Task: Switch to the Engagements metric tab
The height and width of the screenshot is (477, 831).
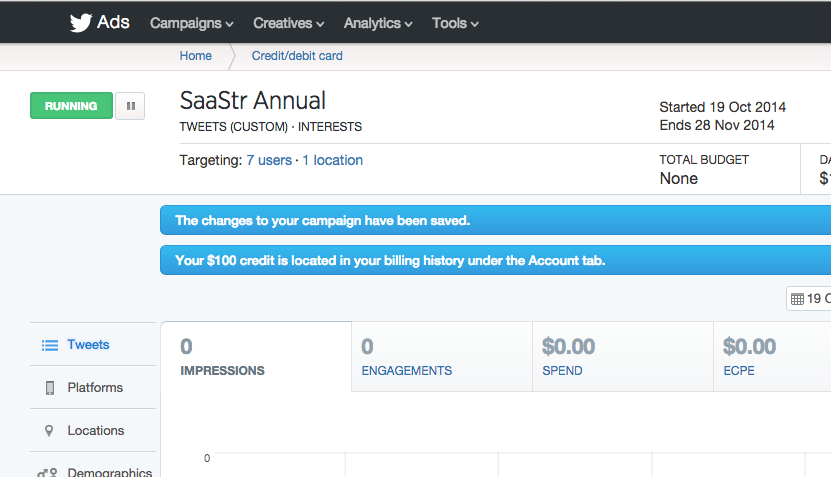Action: coord(442,357)
